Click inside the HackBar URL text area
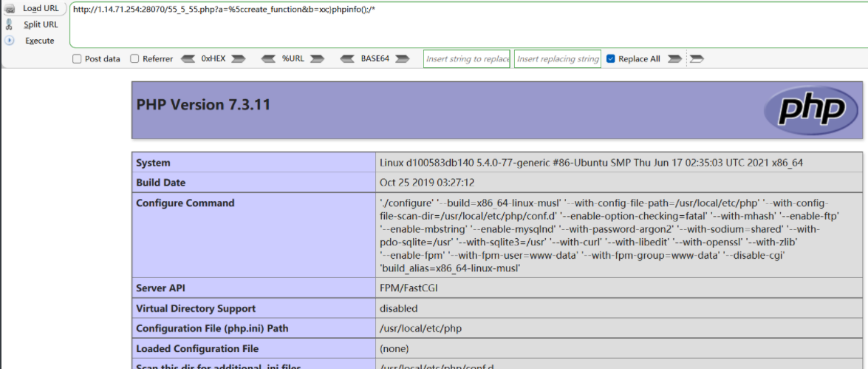 [x=468, y=25]
